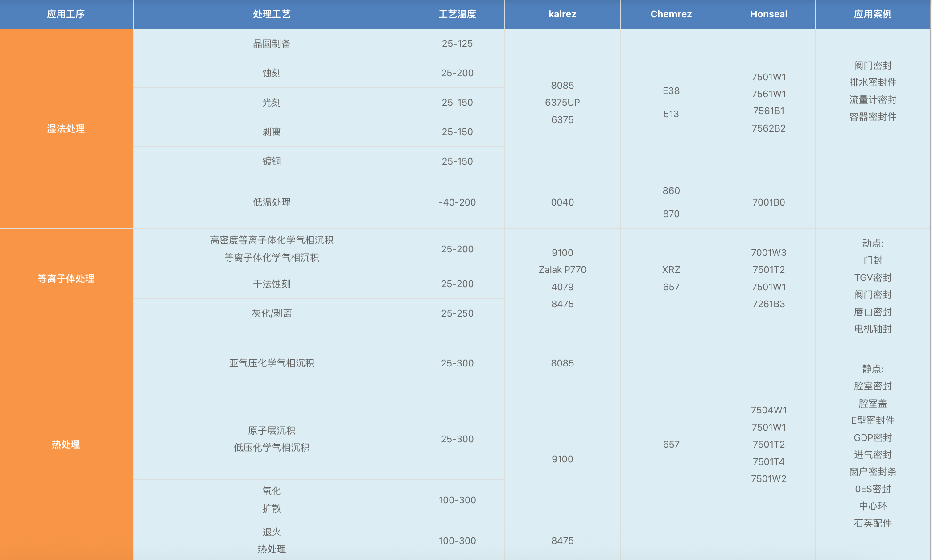The height and width of the screenshot is (560, 932).
Task: Select the orange 湿法处理 category cell
Action: 66,129
